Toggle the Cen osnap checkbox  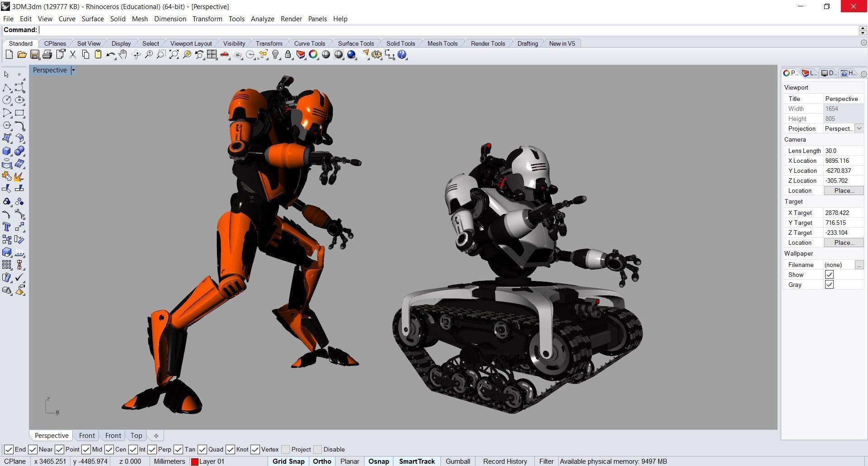[x=109, y=449]
